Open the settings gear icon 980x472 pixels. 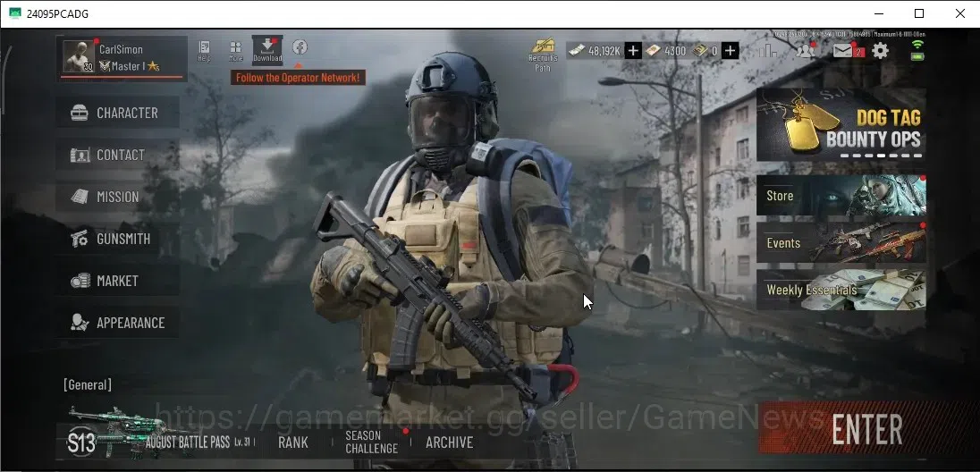coord(880,51)
